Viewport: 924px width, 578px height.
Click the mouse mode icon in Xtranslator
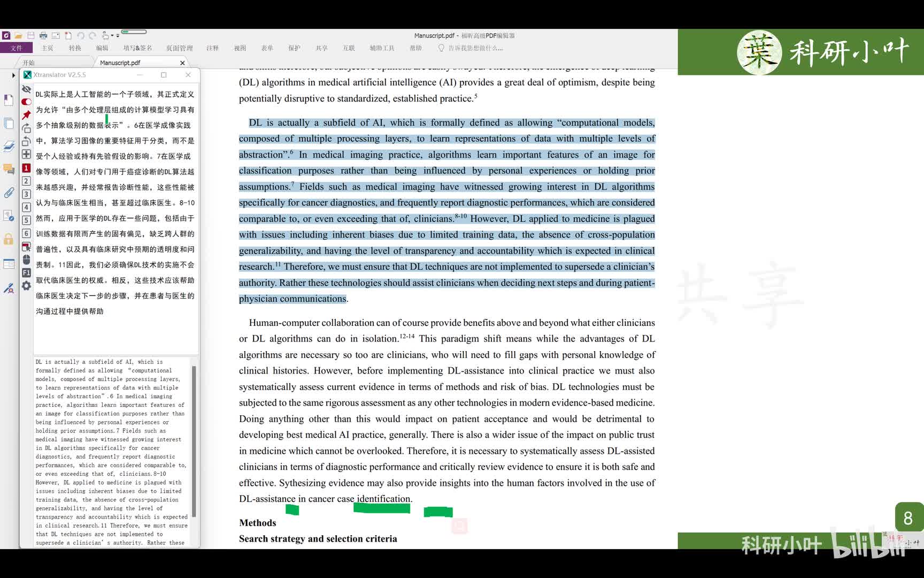(x=26, y=260)
